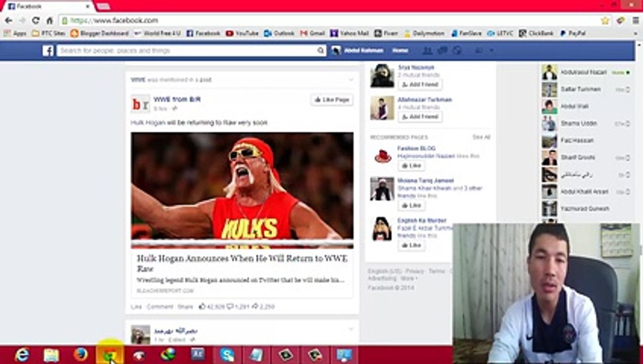Reload page with browser refresh icon

coord(35,21)
